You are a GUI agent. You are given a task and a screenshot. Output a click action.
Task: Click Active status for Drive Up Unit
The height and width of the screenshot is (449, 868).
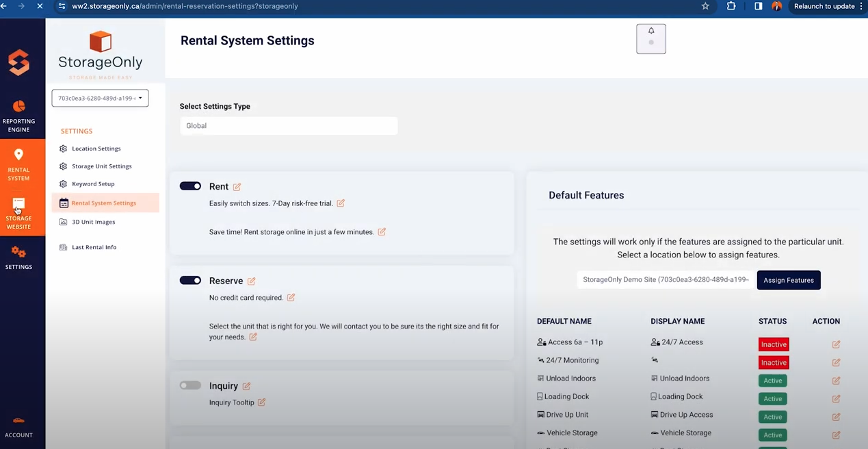pos(773,417)
